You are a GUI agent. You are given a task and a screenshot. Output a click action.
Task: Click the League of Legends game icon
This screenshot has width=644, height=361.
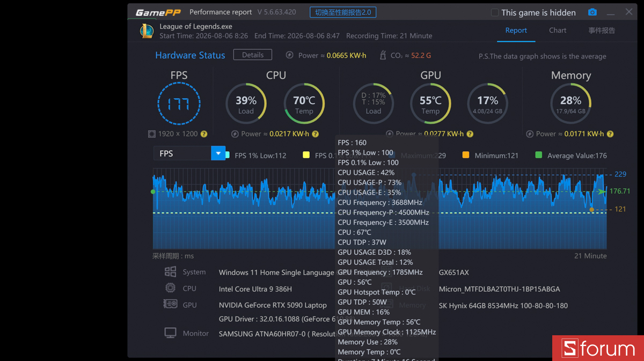point(147,31)
